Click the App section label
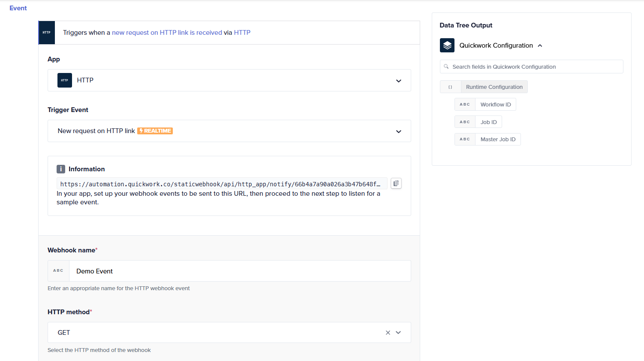Image resolution: width=644 pixels, height=361 pixels. [54, 59]
